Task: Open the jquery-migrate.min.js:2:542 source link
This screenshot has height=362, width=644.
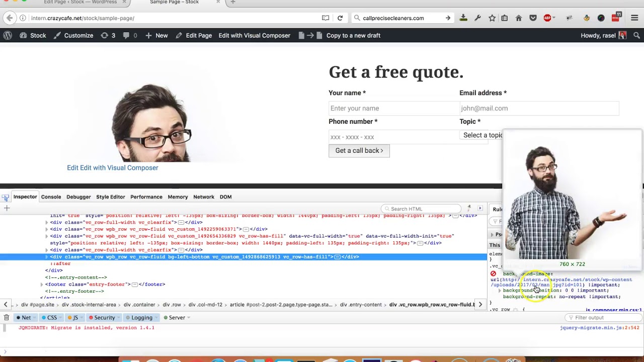Action: click(x=599, y=328)
